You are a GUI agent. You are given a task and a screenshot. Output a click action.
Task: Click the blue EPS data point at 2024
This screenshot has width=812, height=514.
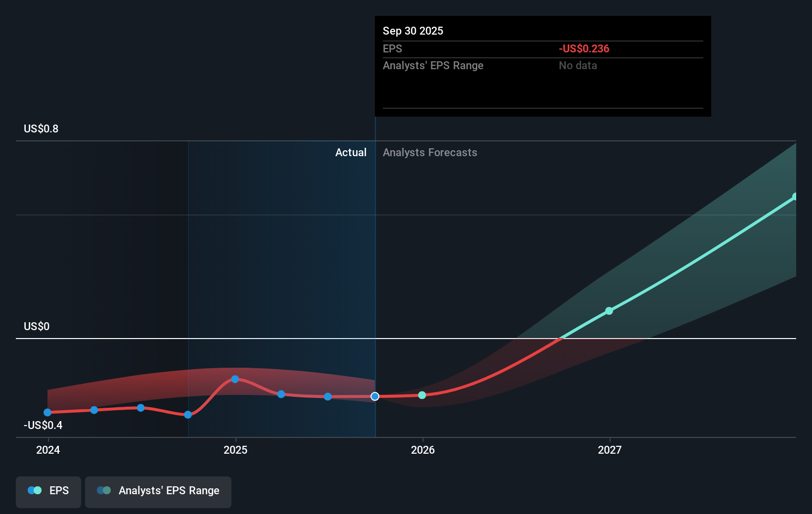pyautogui.click(x=47, y=412)
